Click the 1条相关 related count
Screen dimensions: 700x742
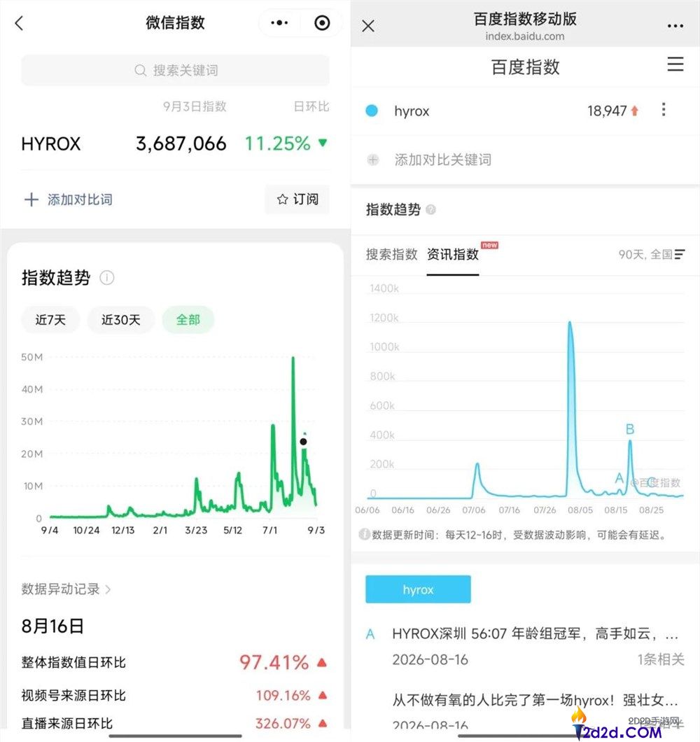[661, 659]
